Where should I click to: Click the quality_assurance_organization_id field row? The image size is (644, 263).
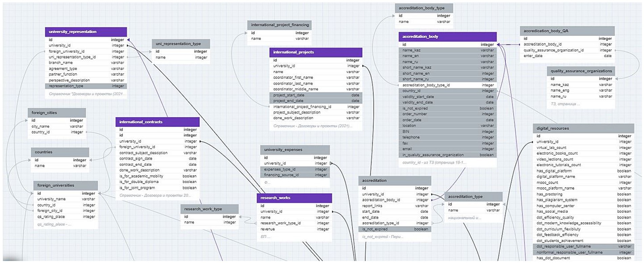coord(567,50)
